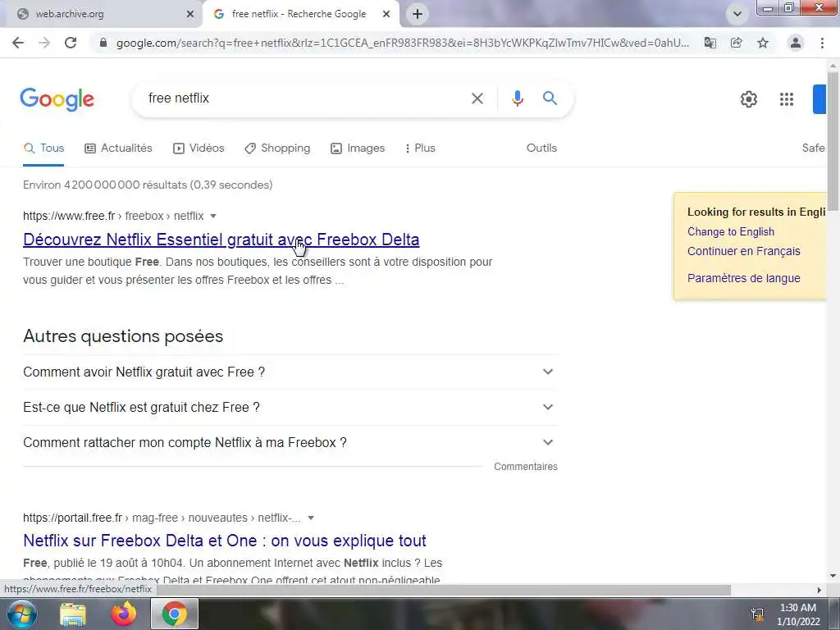Click the 'Environ 4 200 000 000 résultats' text
840x630 pixels.
click(x=148, y=185)
